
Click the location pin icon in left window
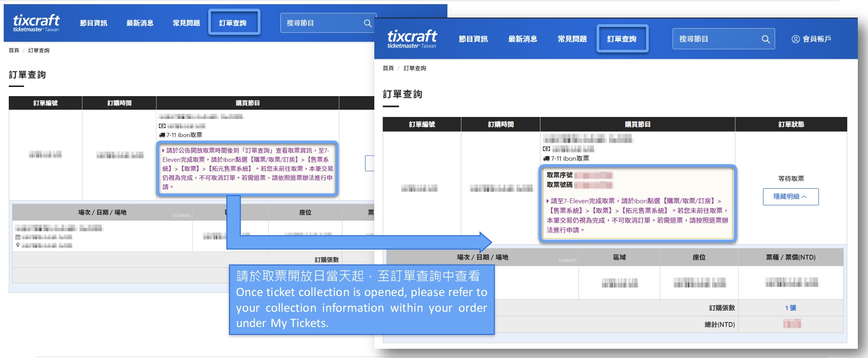(x=18, y=245)
